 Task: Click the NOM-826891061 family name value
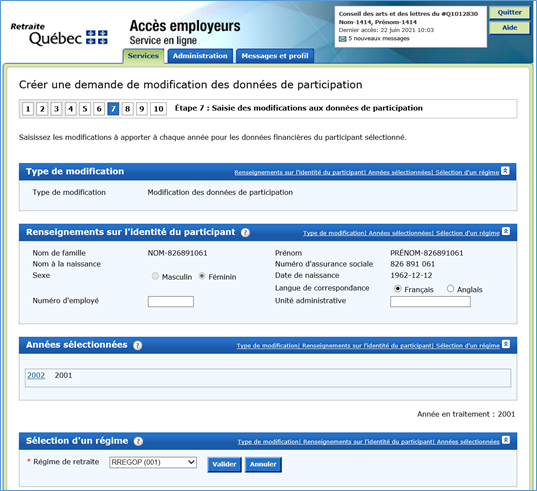point(177,253)
